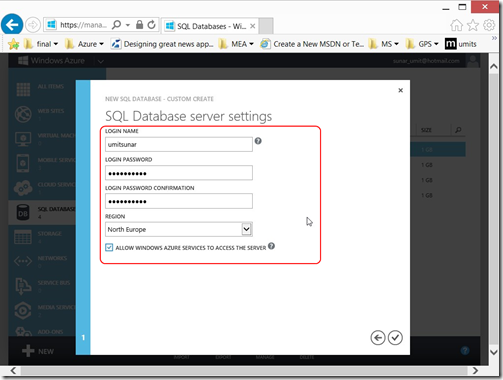Click the Favorites star icon
The height and width of the screenshot is (380, 503).
[473, 25]
